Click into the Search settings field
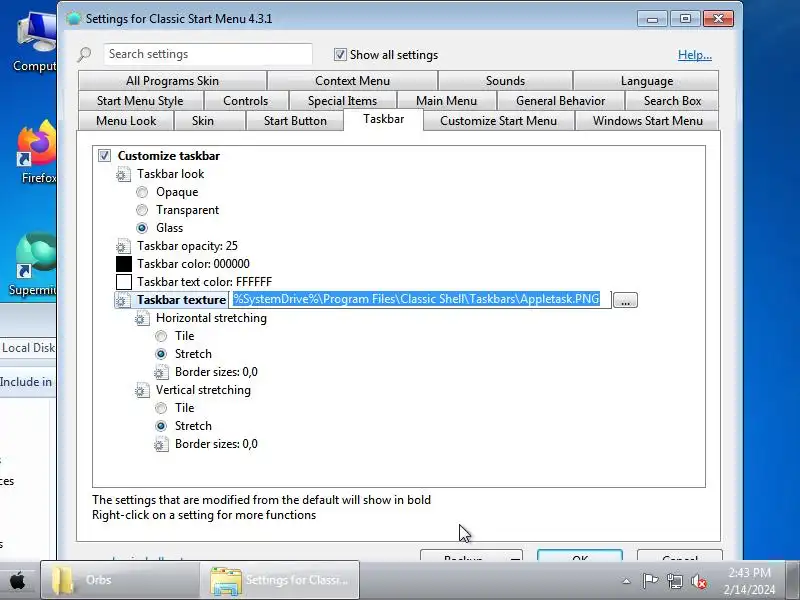This screenshot has width=800, height=600. click(x=208, y=54)
